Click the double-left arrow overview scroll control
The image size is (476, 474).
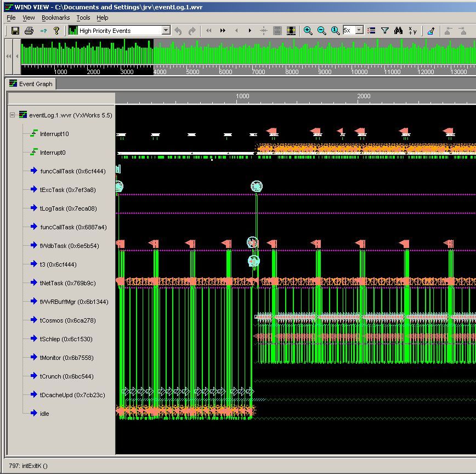[8, 56]
